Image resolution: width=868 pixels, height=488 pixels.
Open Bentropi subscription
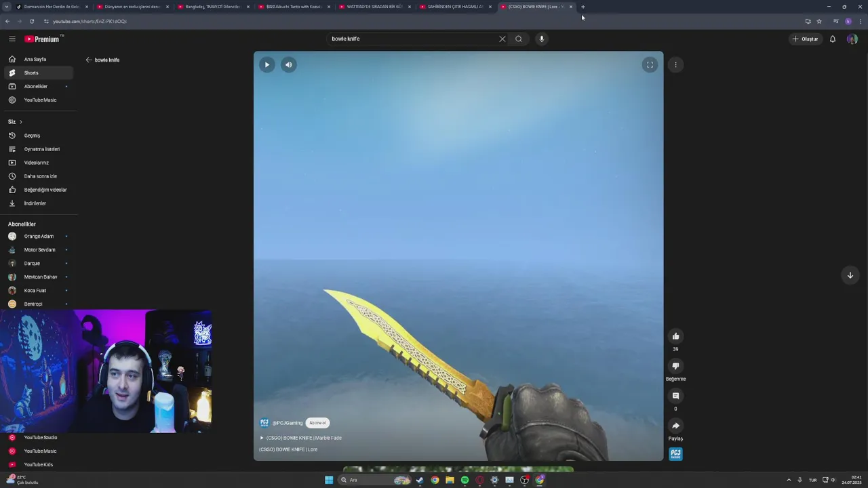[39, 304]
